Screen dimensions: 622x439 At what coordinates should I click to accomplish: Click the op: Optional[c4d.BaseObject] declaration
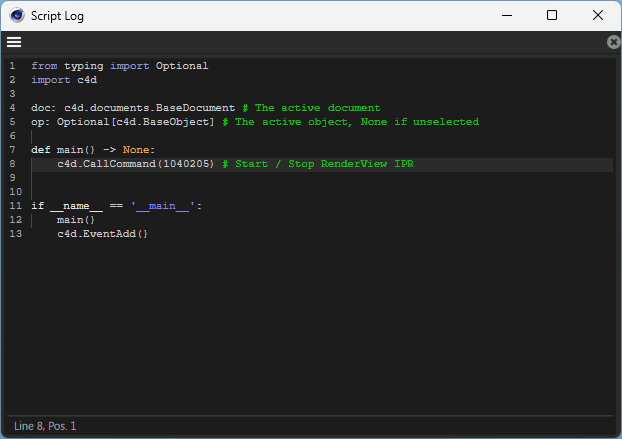[122, 122]
